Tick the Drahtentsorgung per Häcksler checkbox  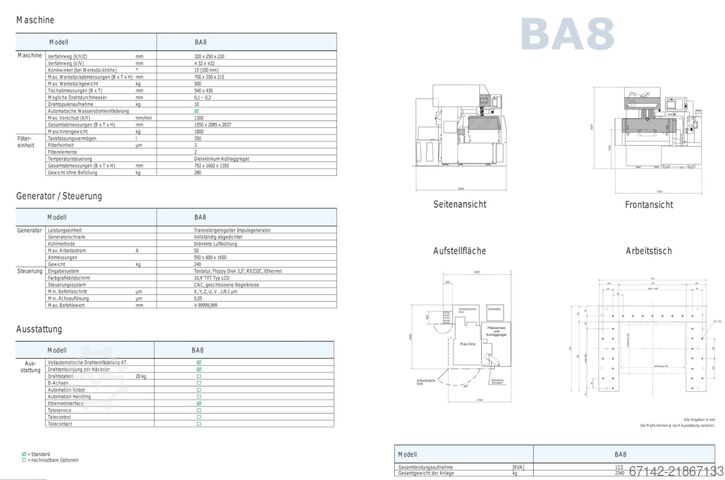point(199,369)
